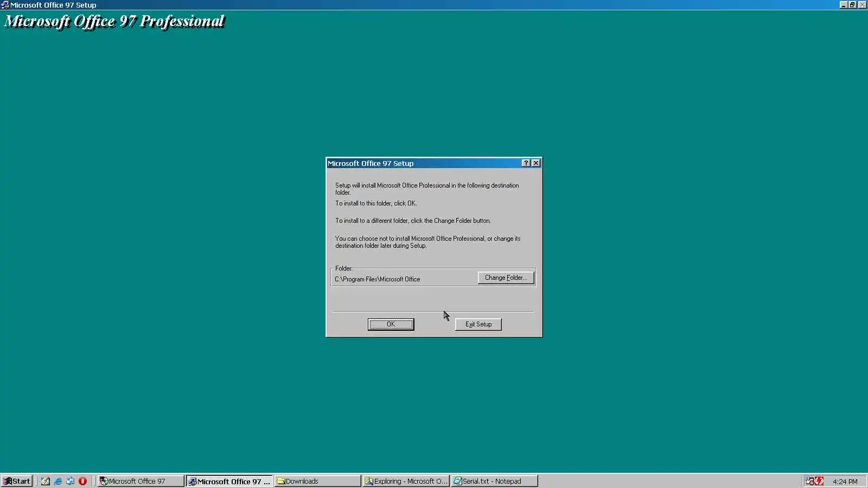Click the Exit Setup button

click(x=478, y=324)
